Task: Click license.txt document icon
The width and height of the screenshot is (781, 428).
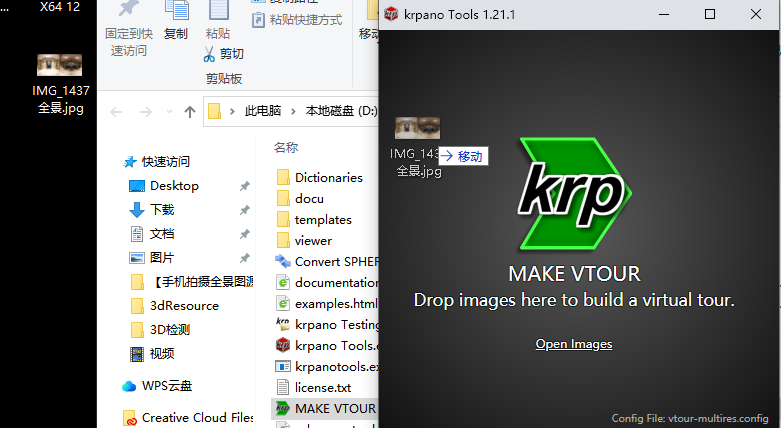Action: pos(283,387)
